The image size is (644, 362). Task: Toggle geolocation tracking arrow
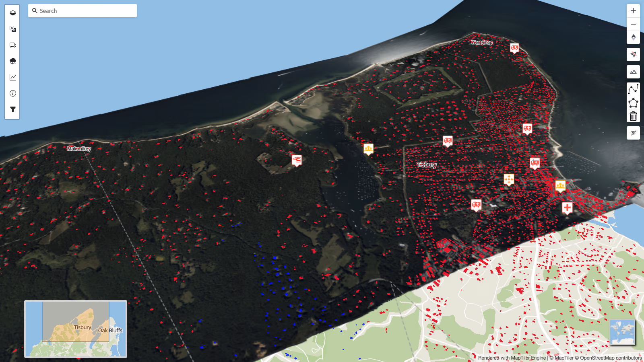[x=634, y=54]
